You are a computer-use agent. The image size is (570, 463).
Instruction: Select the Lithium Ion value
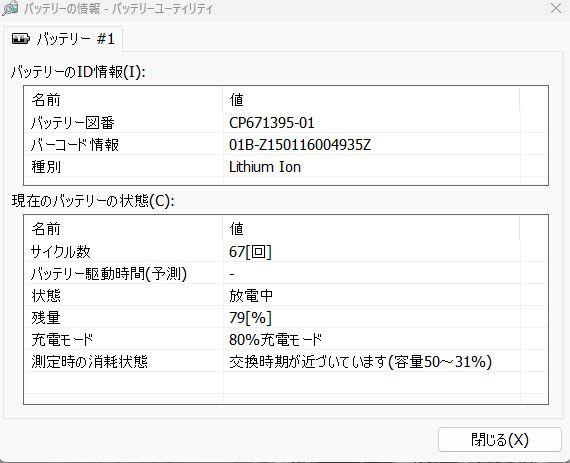pyautogui.click(x=265, y=167)
